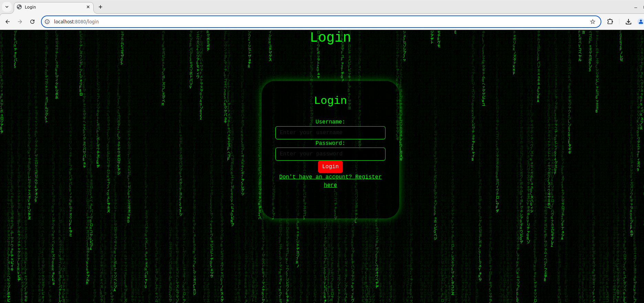644x303 pixels.
Task: Expand the tab search dropdown
Action: coord(7,7)
